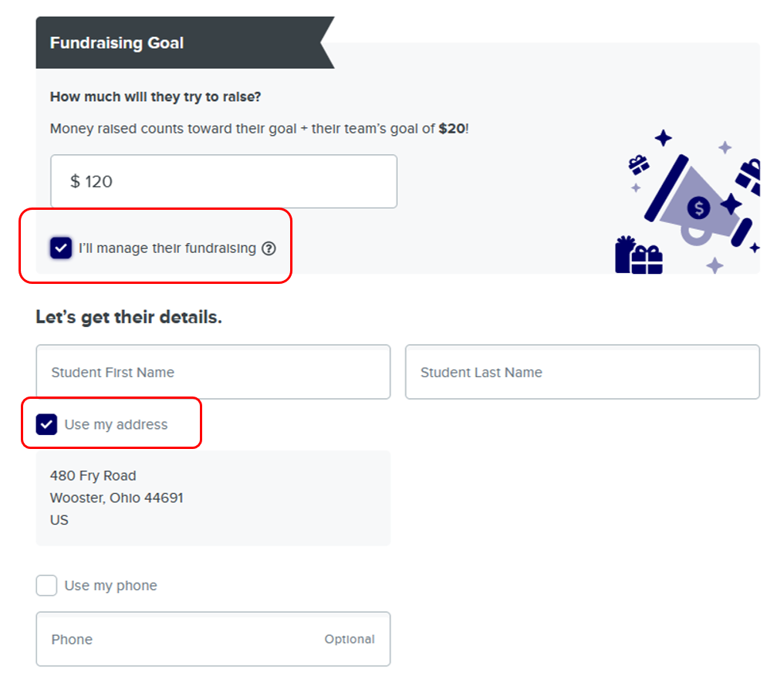
Task: Click the $ 120 goal amount field
Action: (x=224, y=181)
